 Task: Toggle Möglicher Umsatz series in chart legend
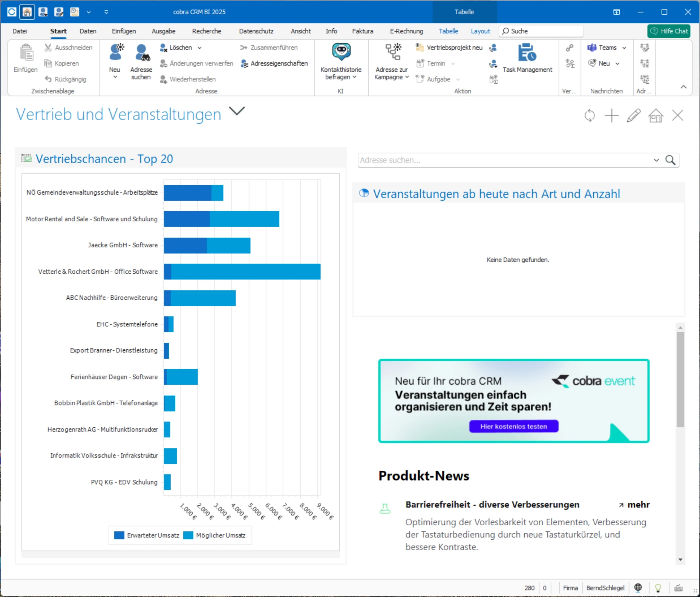tap(214, 535)
